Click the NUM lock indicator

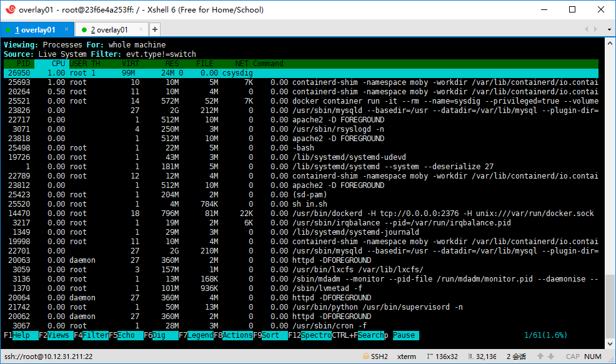592,357
